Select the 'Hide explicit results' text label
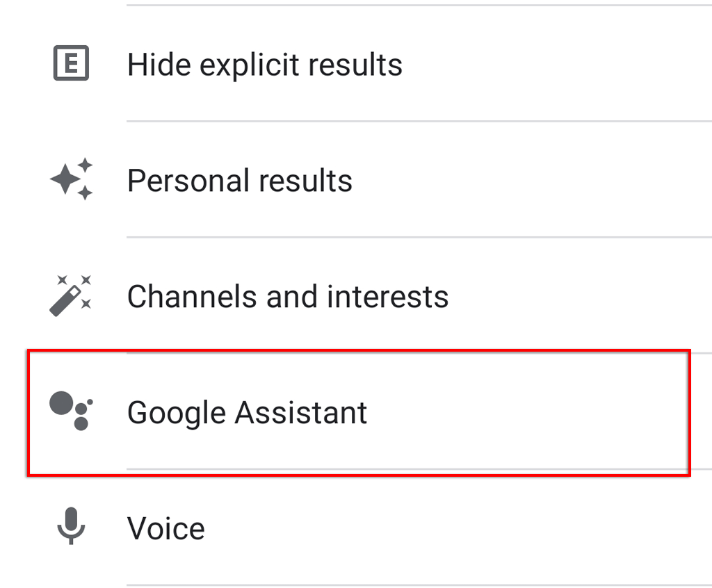 point(265,65)
